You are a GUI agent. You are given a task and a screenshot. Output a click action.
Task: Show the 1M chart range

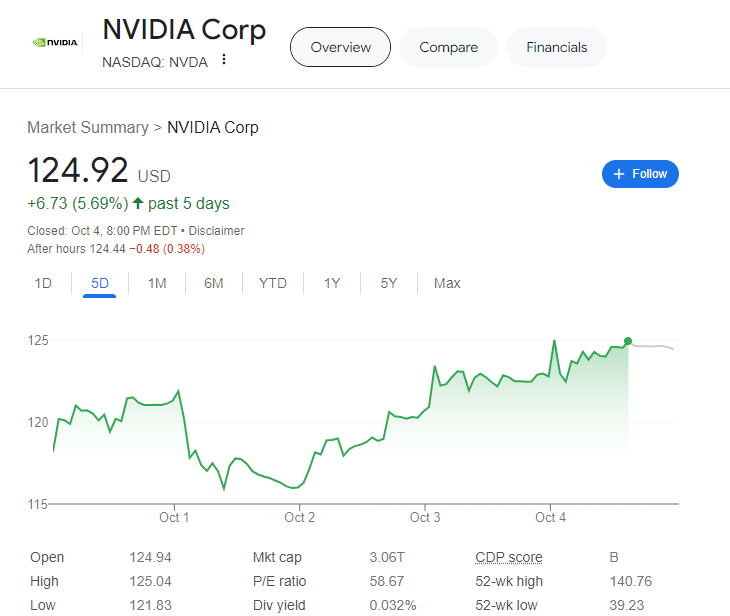(157, 283)
